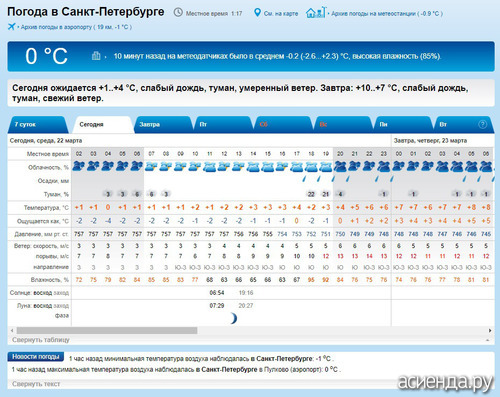
Task: Click the cloudiness icon for hour 20
Action: (x=340, y=166)
